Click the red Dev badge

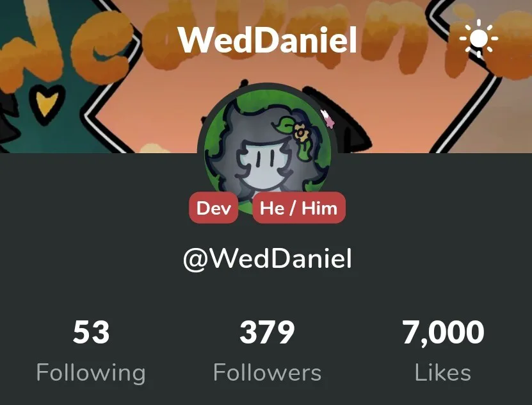(213, 208)
